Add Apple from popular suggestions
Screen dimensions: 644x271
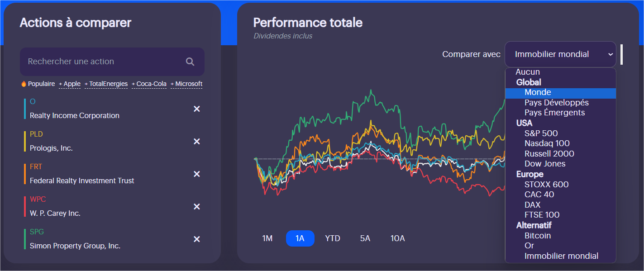[70, 84]
